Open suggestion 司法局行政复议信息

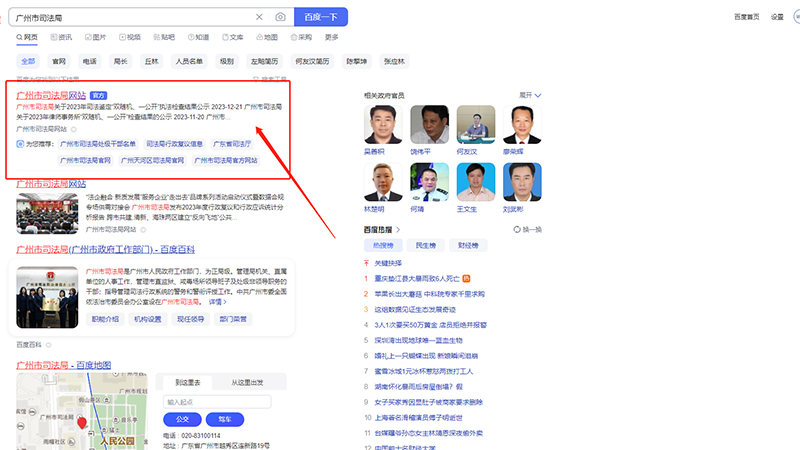174,144
